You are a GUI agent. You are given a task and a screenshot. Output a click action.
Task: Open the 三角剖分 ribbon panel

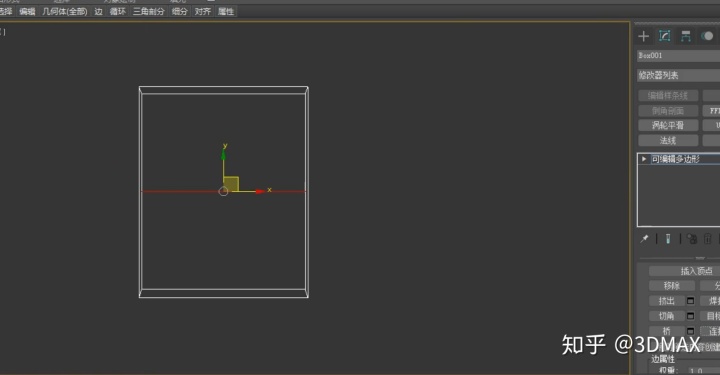point(149,11)
